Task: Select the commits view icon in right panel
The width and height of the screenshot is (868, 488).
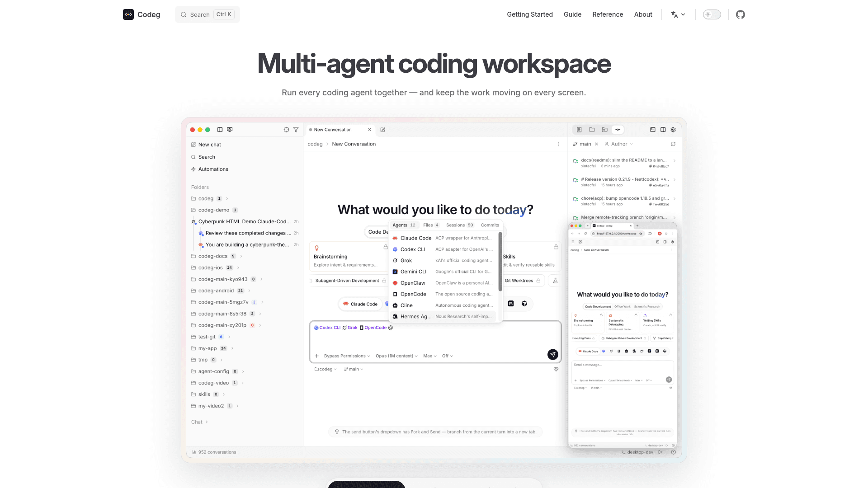Action: (x=618, y=130)
